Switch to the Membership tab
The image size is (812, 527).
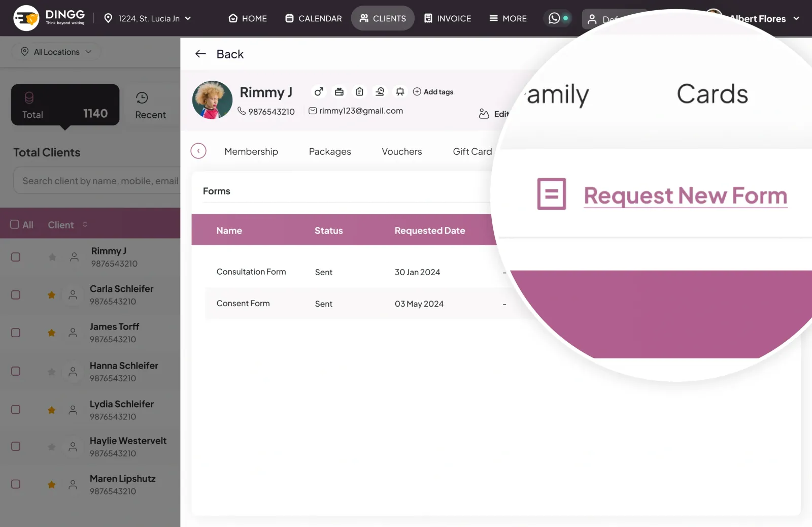[x=251, y=151]
